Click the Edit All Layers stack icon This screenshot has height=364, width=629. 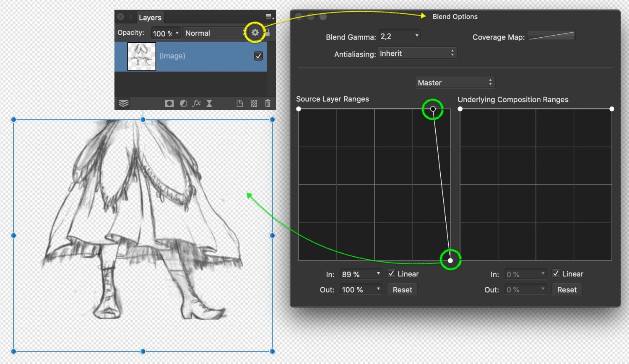point(124,103)
